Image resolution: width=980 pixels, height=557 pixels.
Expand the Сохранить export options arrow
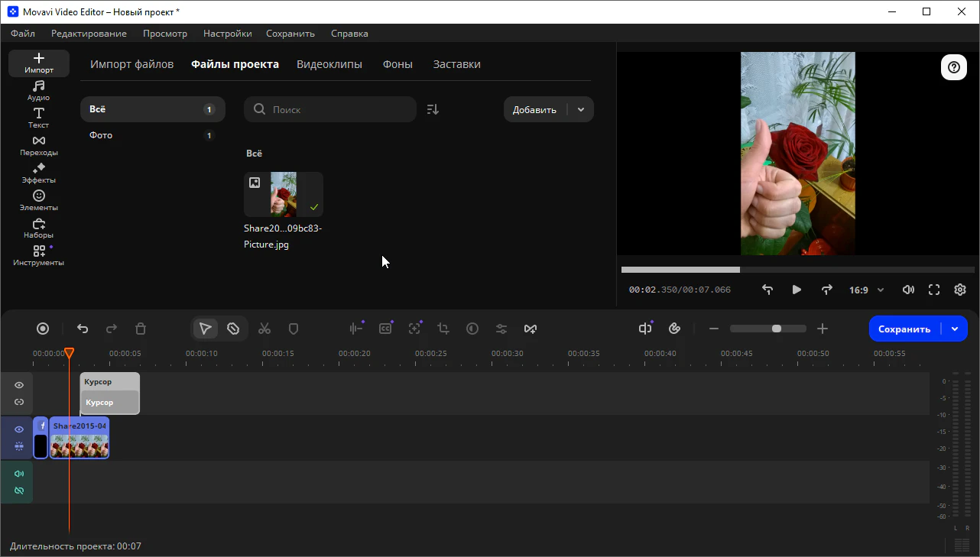click(x=955, y=329)
